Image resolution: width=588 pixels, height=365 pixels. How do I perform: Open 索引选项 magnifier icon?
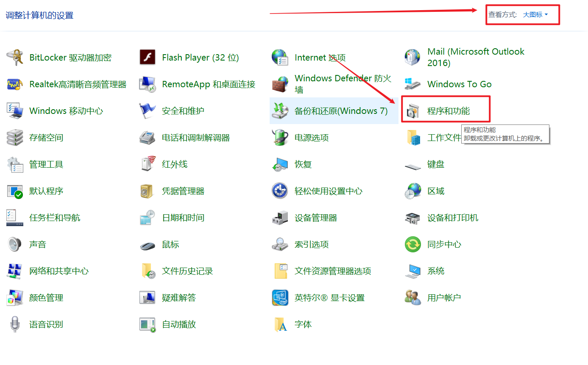(x=280, y=244)
